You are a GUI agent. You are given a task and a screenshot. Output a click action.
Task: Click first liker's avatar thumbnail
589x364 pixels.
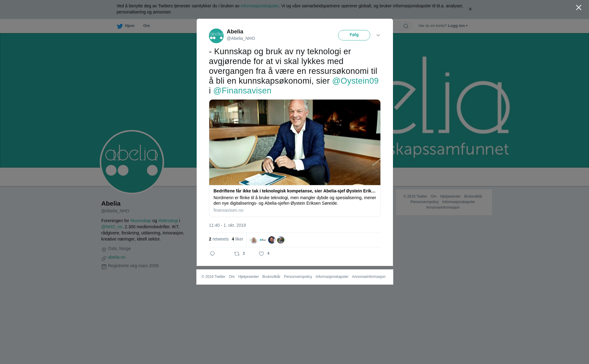pyautogui.click(x=254, y=240)
